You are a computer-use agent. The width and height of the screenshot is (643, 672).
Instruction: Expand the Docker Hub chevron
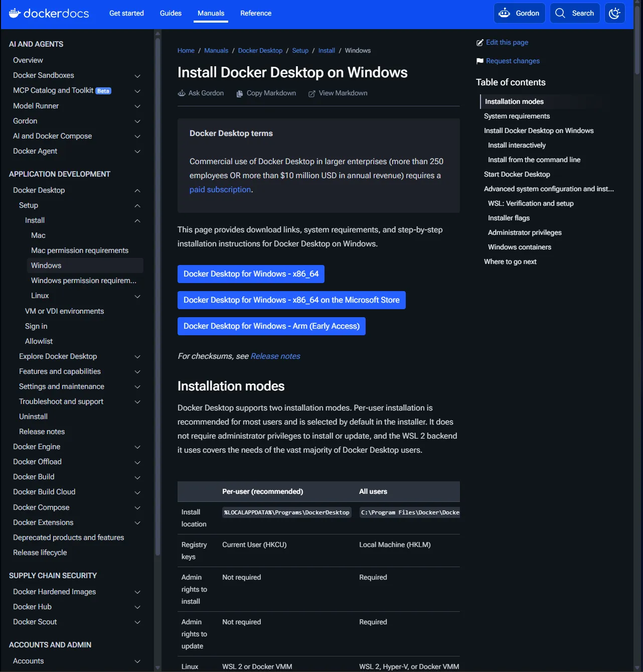137,607
